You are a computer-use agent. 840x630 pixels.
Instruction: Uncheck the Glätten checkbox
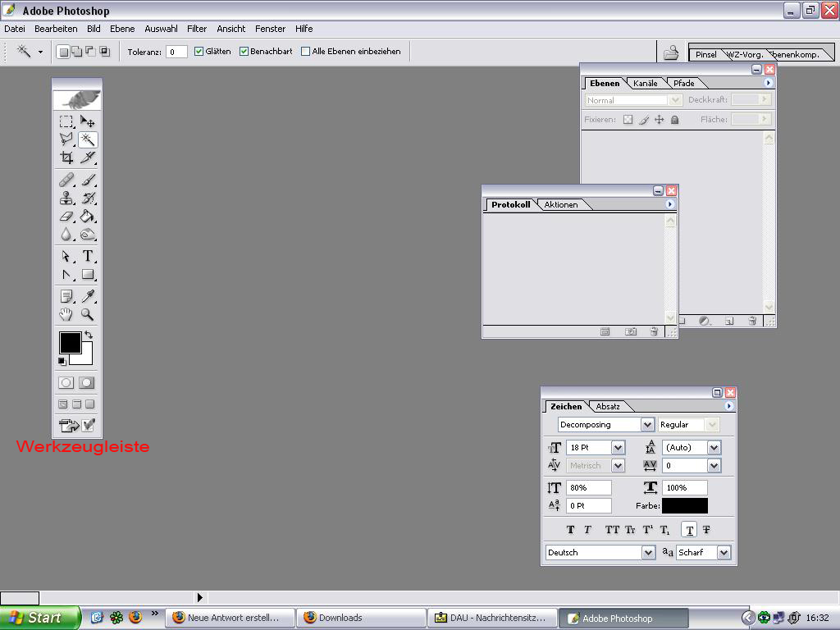click(x=199, y=51)
